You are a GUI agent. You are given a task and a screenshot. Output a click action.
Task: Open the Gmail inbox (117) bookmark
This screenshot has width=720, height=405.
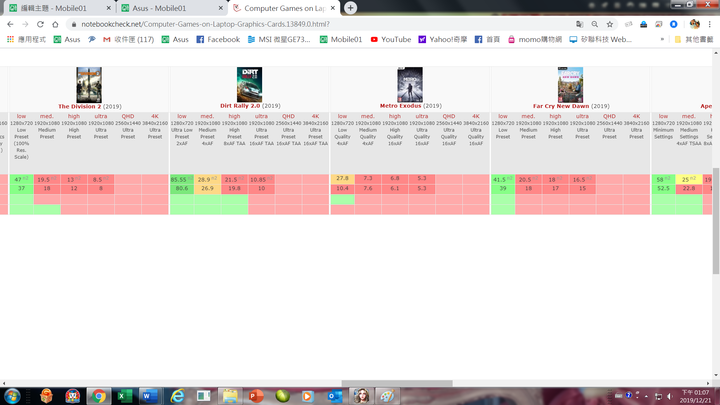(129, 39)
